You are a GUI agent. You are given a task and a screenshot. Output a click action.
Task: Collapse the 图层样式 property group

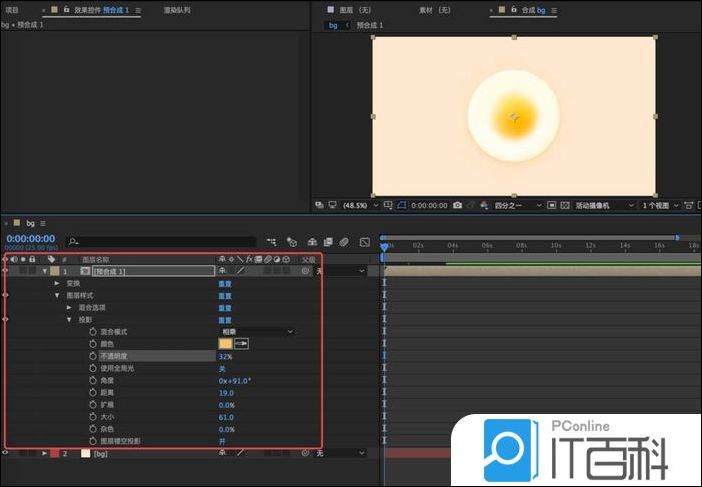click(x=57, y=296)
